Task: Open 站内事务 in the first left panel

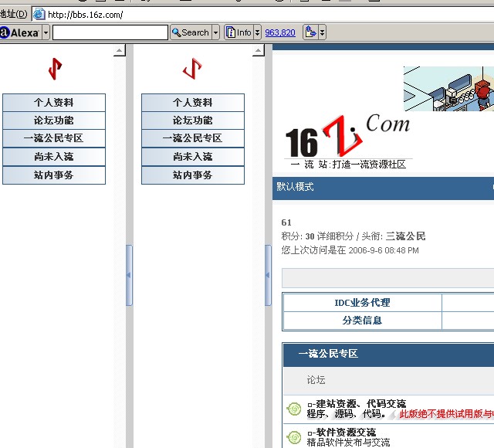Action: [x=54, y=175]
